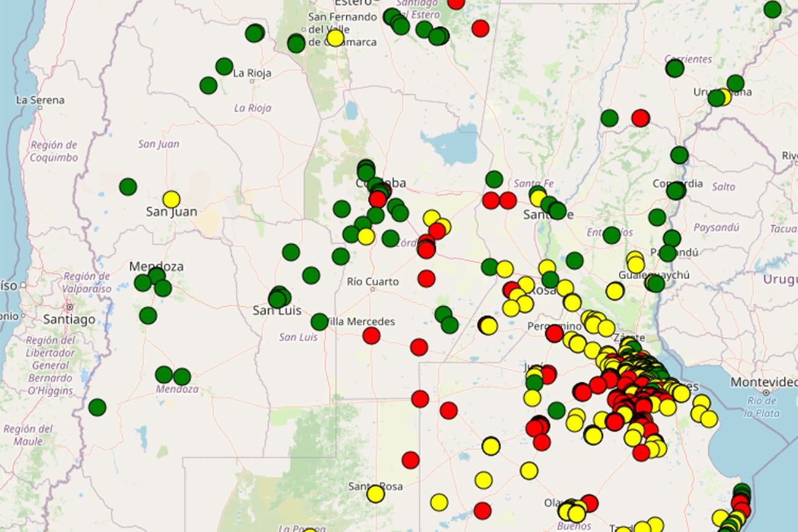Click the Mendoza city label
Screen dimensions: 798x532
click(x=156, y=266)
